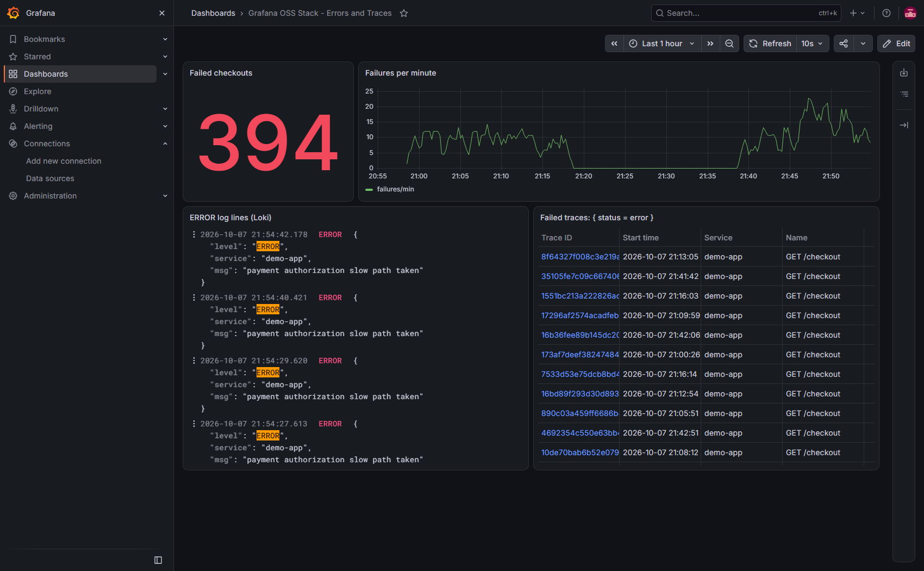The height and width of the screenshot is (571, 924).
Task: Open trace 173af7deef38247484
Action: [580, 355]
